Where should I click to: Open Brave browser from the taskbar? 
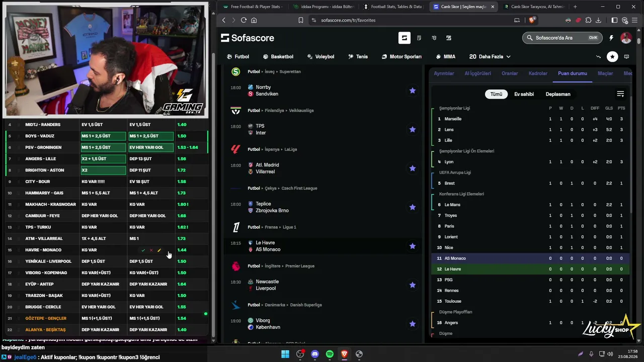coord(344,354)
